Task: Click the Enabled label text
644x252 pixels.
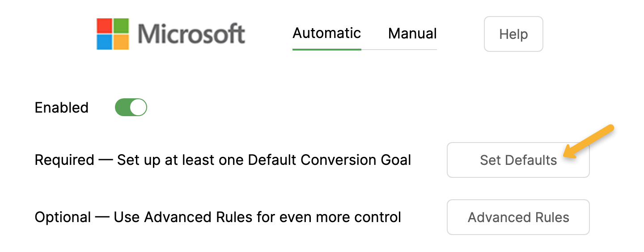Action: coord(61,108)
